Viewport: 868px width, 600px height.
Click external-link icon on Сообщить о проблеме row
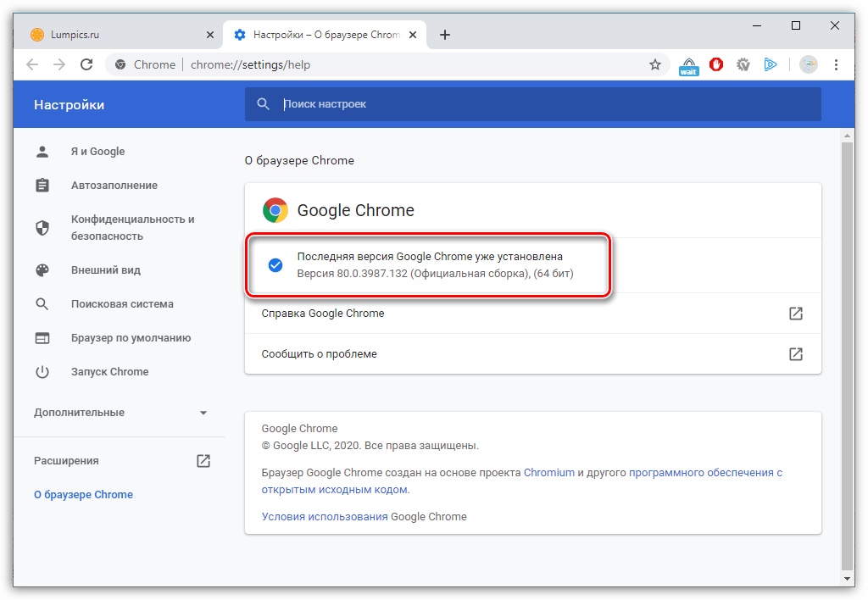pyautogui.click(x=795, y=353)
